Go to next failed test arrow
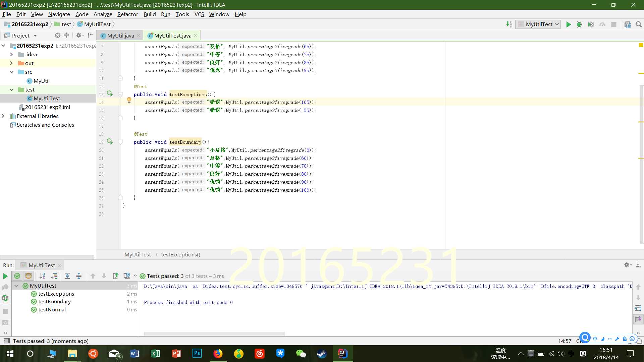Image resolution: width=644 pixels, height=362 pixels. tap(104, 276)
